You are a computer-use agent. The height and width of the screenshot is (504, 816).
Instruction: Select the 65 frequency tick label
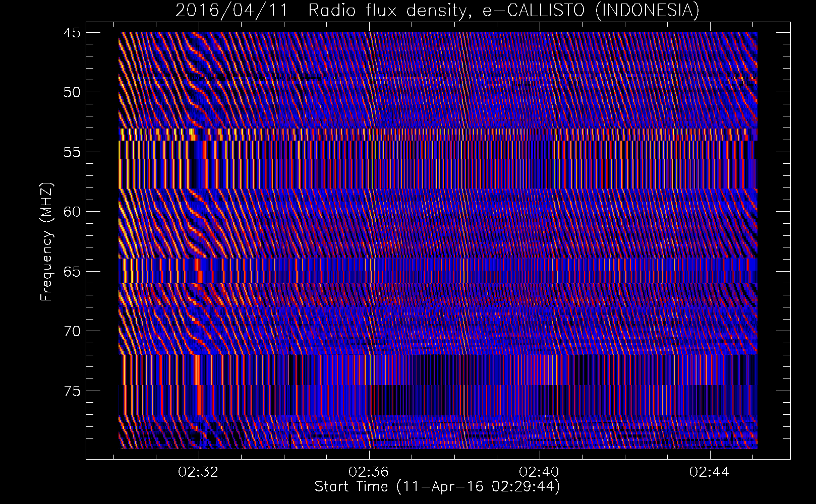(x=72, y=272)
